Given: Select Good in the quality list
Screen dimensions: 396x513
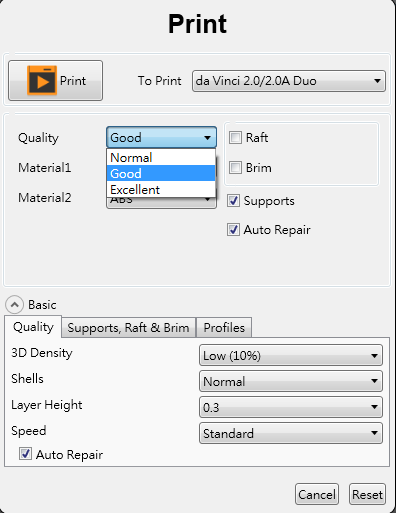Looking at the screenshot, I should coord(161,173).
